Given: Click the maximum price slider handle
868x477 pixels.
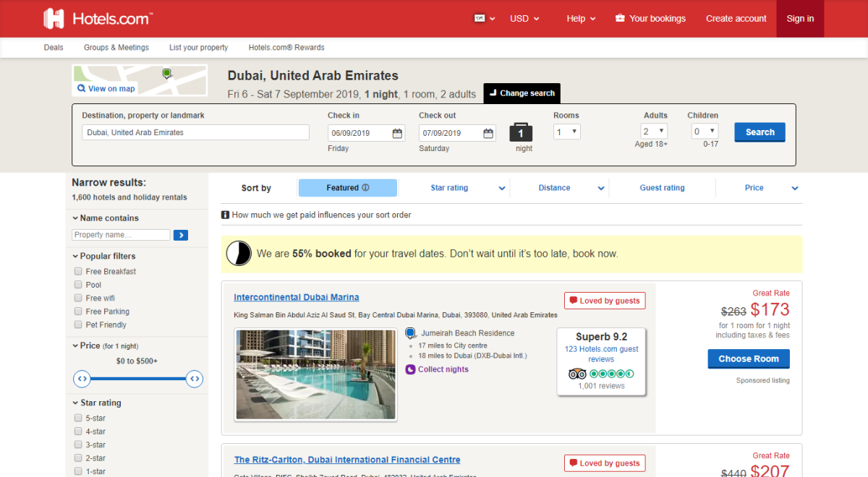Looking at the screenshot, I should (x=194, y=379).
